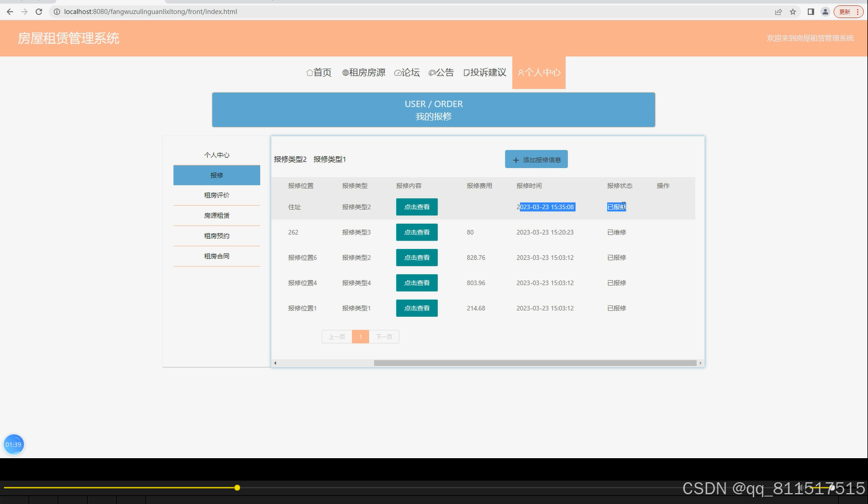
Task: Go back using browser back arrow
Action: tap(10, 11)
